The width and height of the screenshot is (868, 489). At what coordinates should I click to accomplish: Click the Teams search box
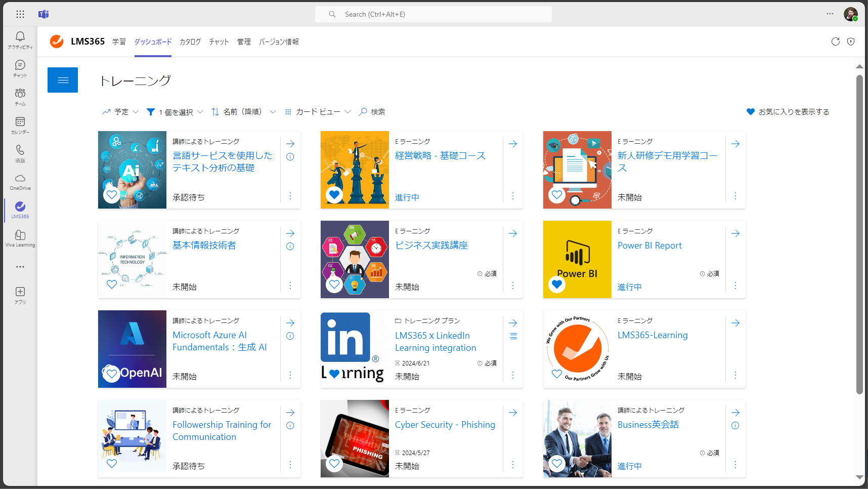coord(433,14)
